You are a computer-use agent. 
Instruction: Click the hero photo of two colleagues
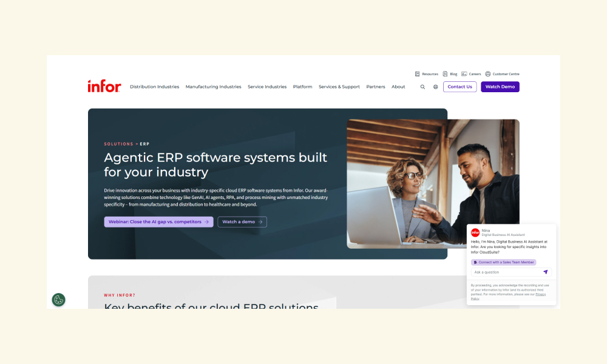[x=433, y=184]
